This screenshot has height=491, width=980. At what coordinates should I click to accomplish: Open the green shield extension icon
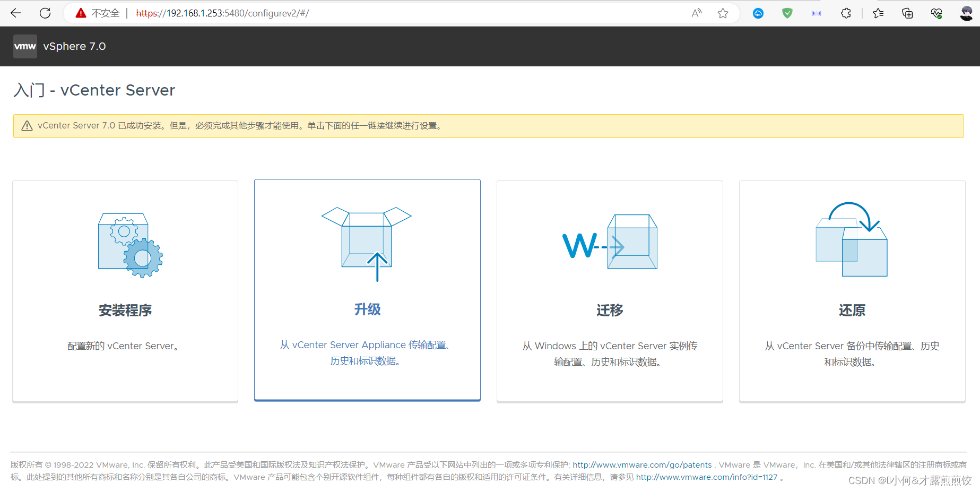click(x=787, y=13)
